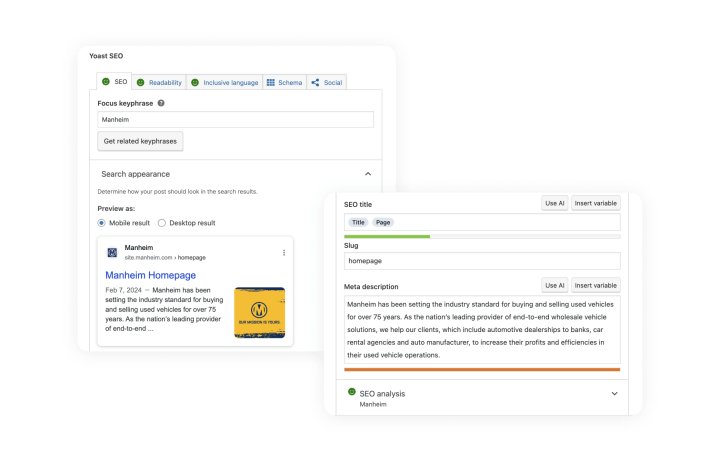
Task: Click Insert variable button for Meta description
Action: tap(596, 285)
